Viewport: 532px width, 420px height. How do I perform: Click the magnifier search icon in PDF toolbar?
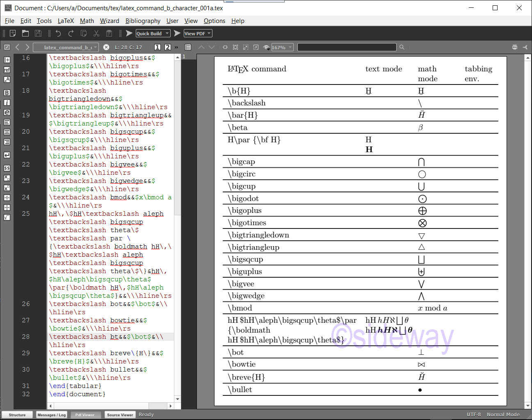(x=402, y=47)
